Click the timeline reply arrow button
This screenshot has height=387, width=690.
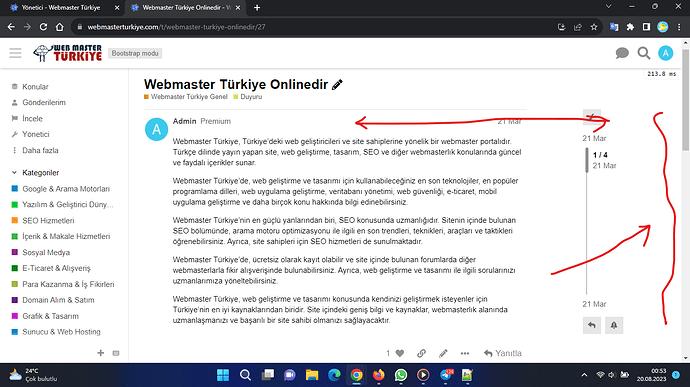coord(592,325)
